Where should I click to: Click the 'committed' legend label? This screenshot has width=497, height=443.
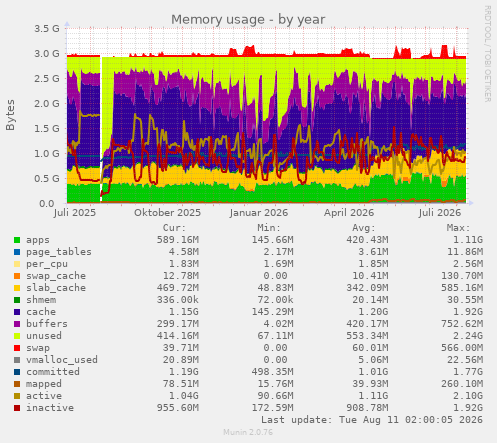coord(53,372)
